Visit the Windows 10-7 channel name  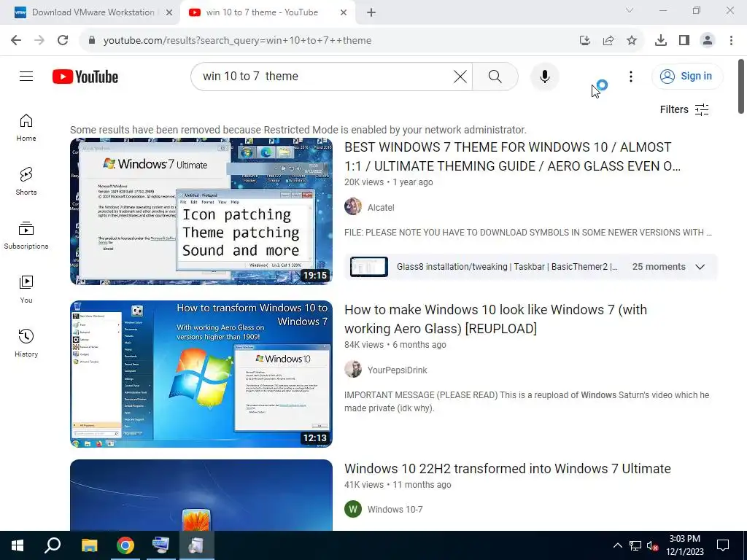point(395,510)
